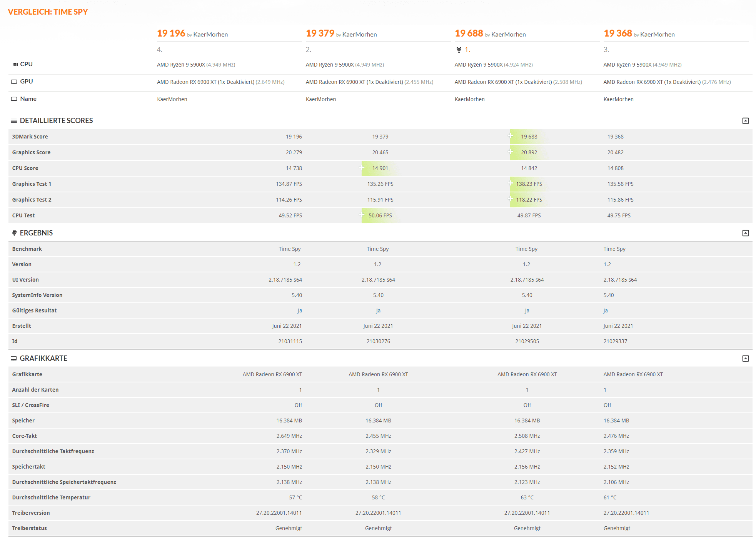This screenshot has width=756, height=539.
Task: Click the Detaillierte Scores list icon
Action: tap(14, 121)
